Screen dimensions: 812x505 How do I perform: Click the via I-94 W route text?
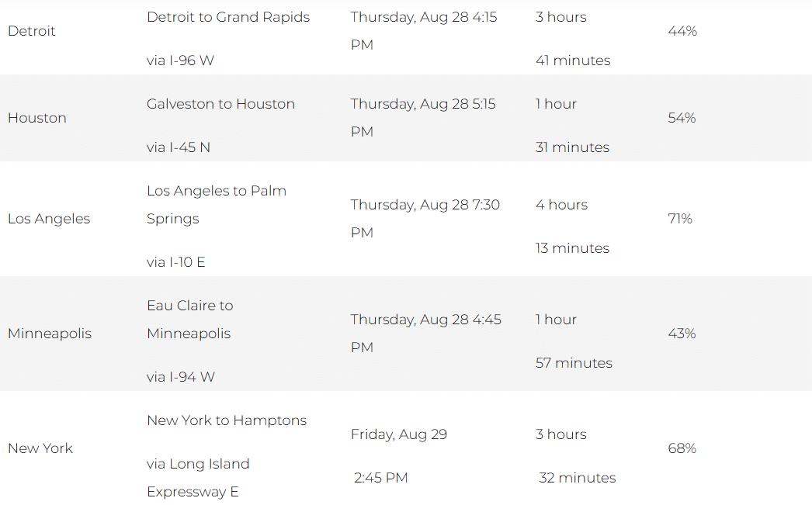coord(181,377)
